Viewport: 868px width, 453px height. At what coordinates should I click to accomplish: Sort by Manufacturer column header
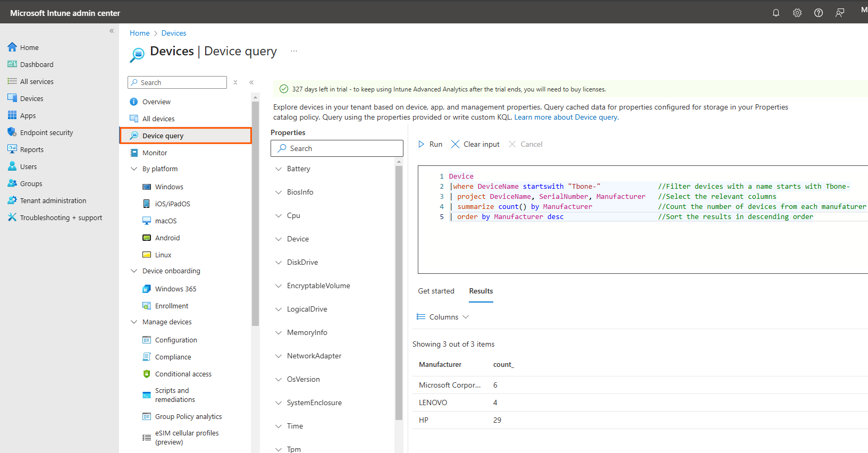(440, 364)
